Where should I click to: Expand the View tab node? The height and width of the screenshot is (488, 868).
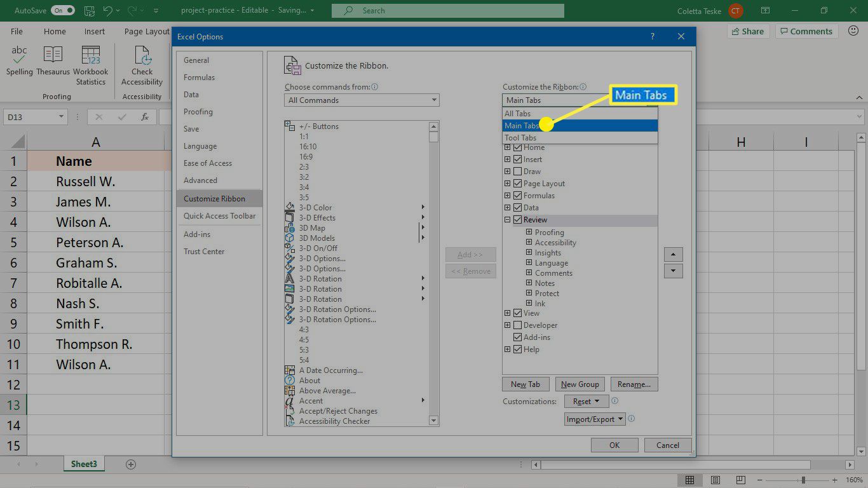tap(508, 313)
